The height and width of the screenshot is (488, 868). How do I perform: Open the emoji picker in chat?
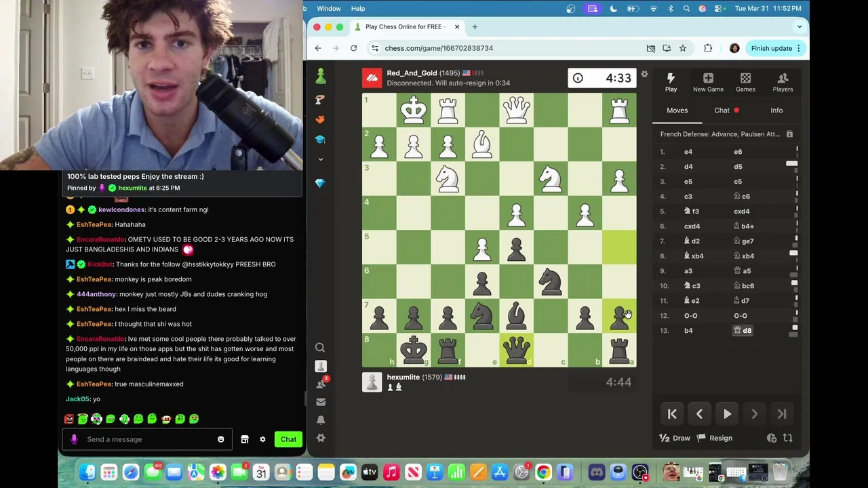(x=220, y=439)
